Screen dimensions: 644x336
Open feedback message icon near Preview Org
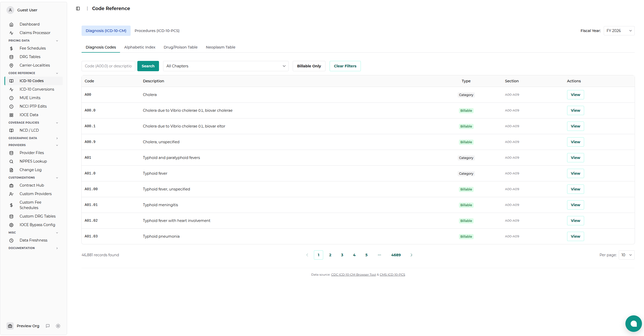(x=48, y=326)
